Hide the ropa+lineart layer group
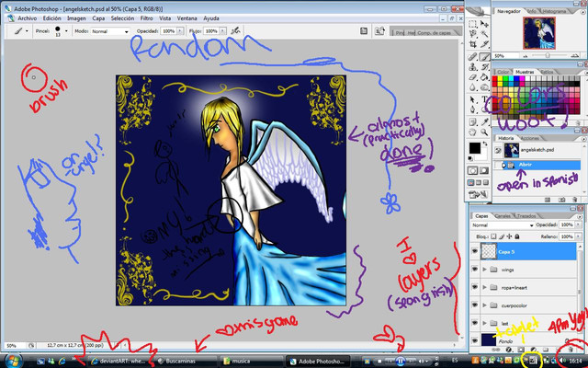 point(475,287)
